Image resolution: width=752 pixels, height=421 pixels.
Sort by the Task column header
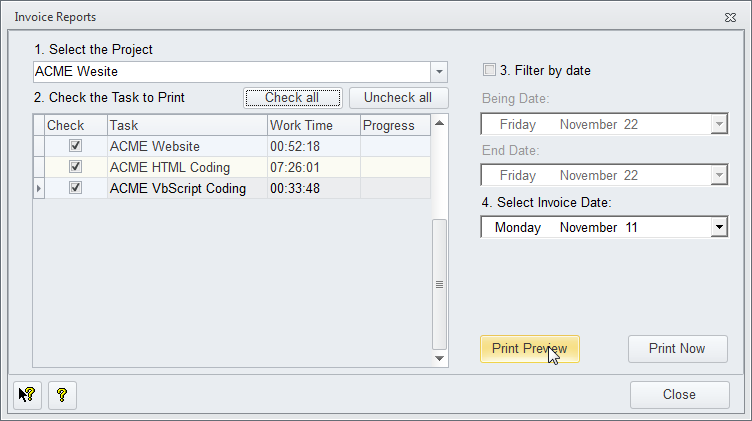[186, 125]
